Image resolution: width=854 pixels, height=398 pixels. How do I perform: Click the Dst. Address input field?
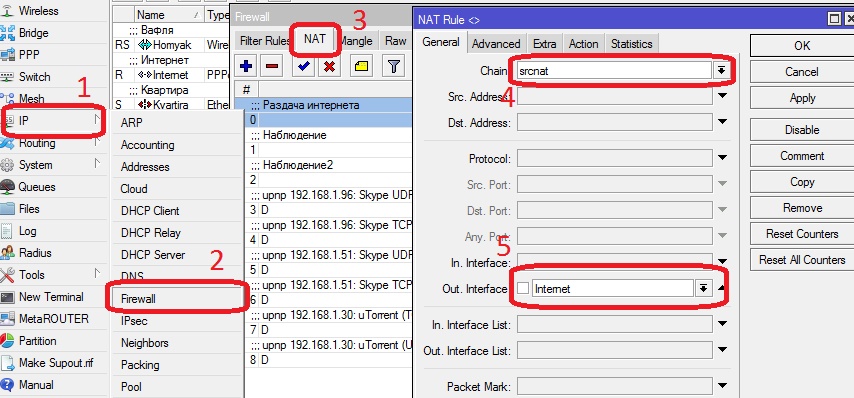[614, 123]
